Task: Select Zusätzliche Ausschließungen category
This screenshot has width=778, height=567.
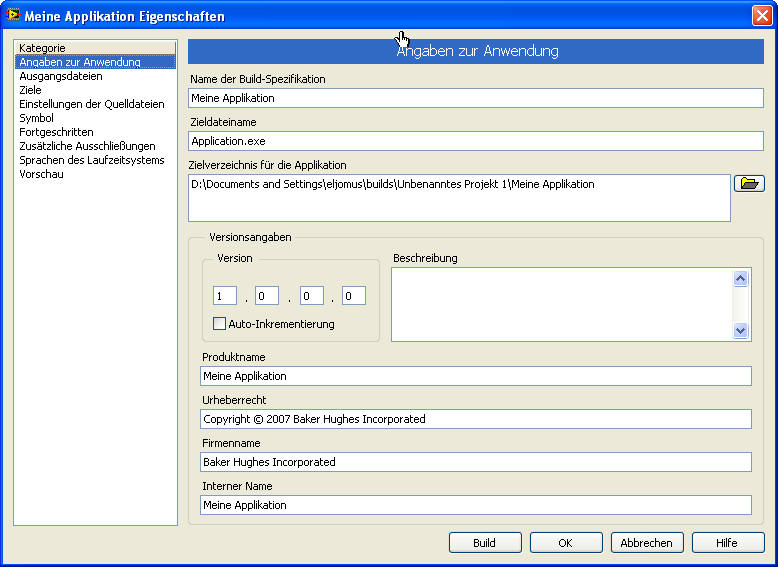Action: 87,146
